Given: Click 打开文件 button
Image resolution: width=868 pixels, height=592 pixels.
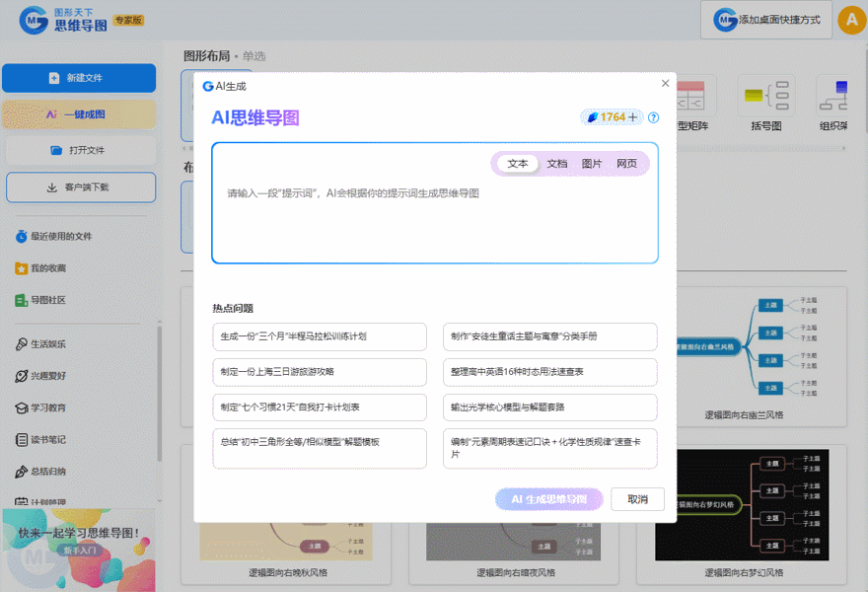Looking at the screenshot, I should click(81, 150).
